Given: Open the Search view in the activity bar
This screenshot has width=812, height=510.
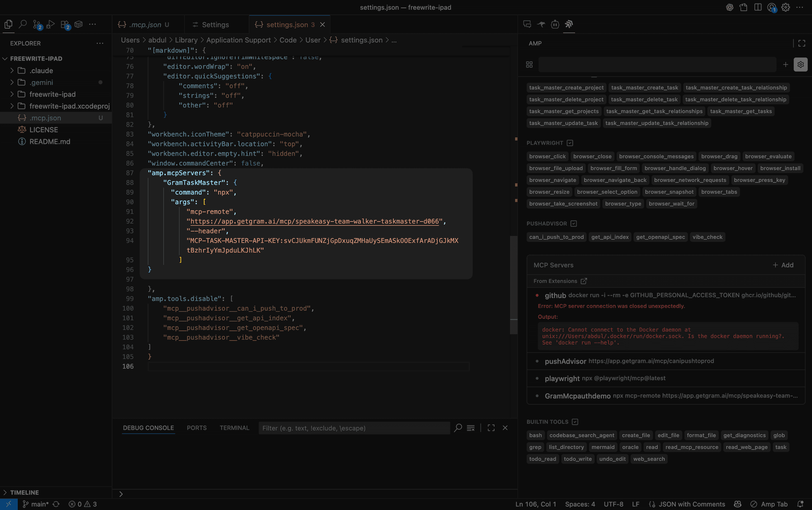Looking at the screenshot, I should tap(23, 24).
